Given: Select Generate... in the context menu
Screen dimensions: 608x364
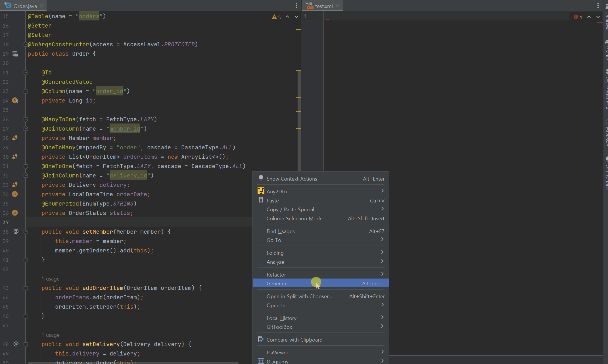Looking at the screenshot, I should pyautogui.click(x=279, y=284).
